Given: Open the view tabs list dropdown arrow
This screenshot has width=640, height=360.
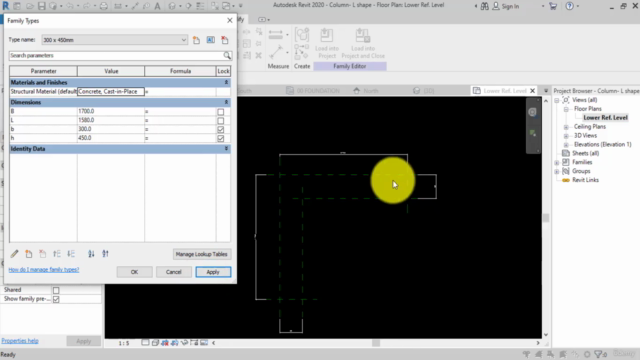Looking at the screenshot, I should coord(546,91).
